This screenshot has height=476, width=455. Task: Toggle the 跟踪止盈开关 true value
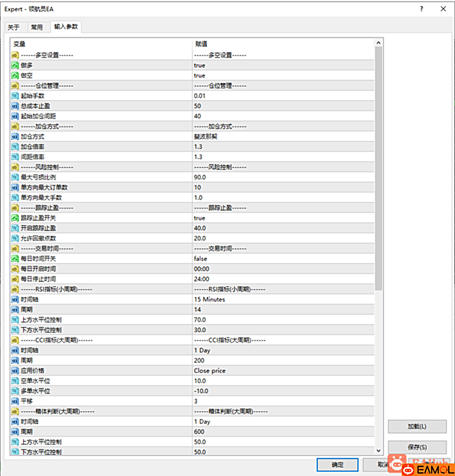199,218
